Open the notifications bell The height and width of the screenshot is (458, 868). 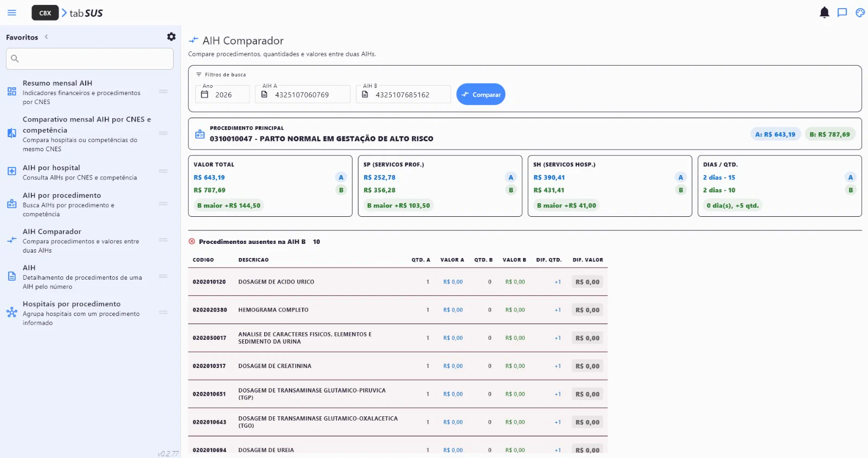tap(824, 12)
